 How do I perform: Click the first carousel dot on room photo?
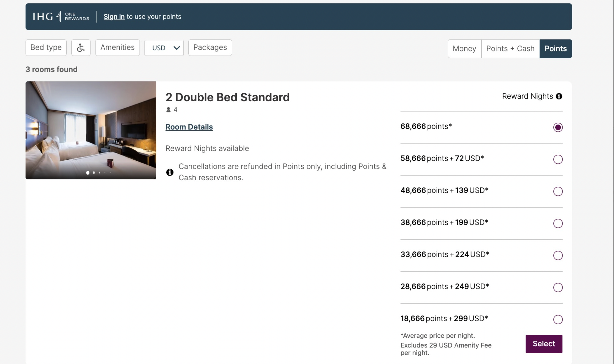point(88,173)
